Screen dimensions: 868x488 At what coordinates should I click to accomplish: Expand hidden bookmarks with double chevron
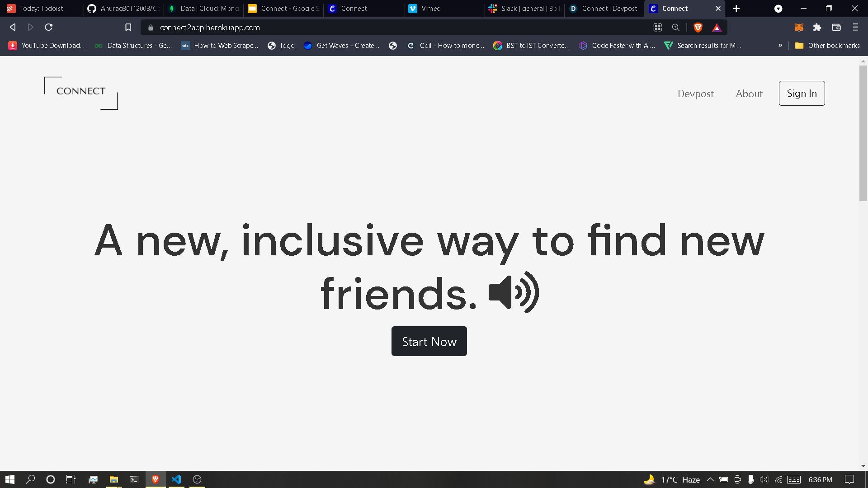coord(780,46)
